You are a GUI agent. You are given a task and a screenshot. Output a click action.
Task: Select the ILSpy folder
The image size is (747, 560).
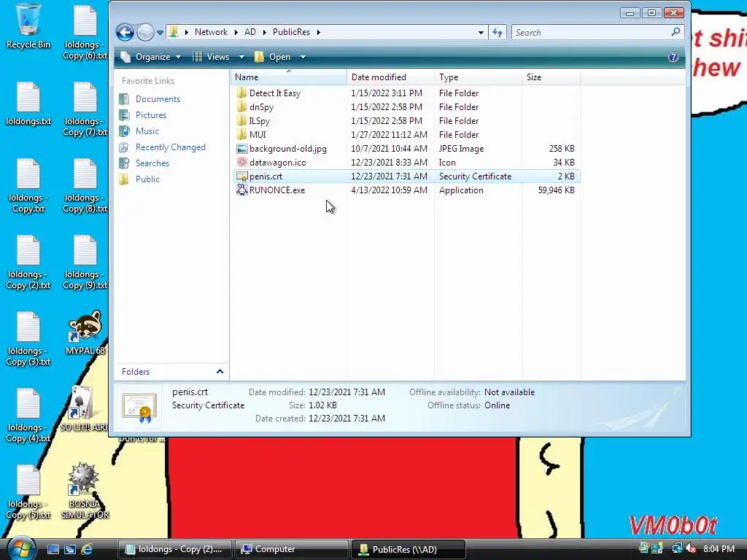point(259,121)
